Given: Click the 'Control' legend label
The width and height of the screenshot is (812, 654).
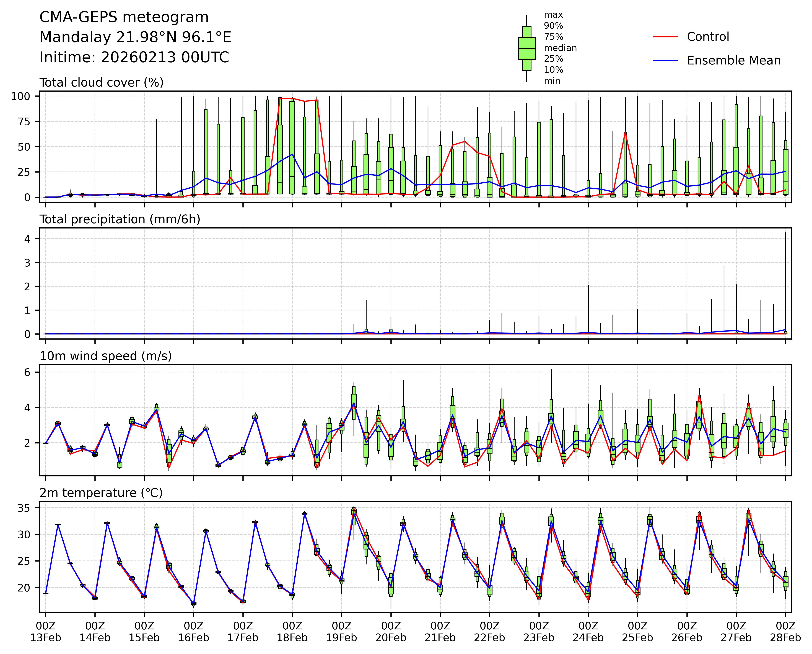Looking at the screenshot, I should coord(708,37).
